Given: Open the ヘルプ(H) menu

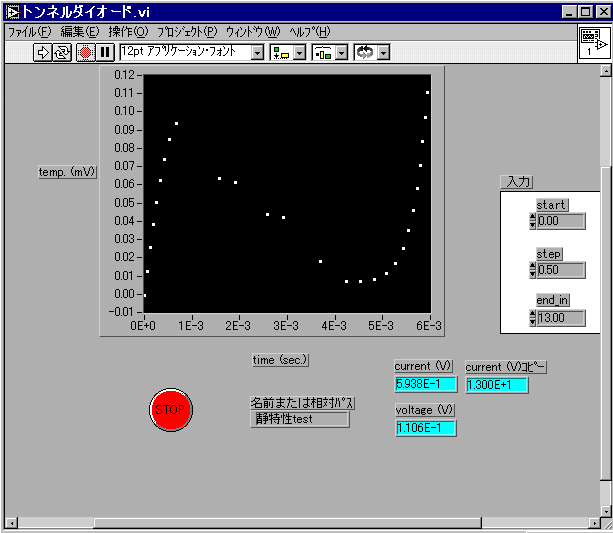Looking at the screenshot, I should tap(310, 32).
